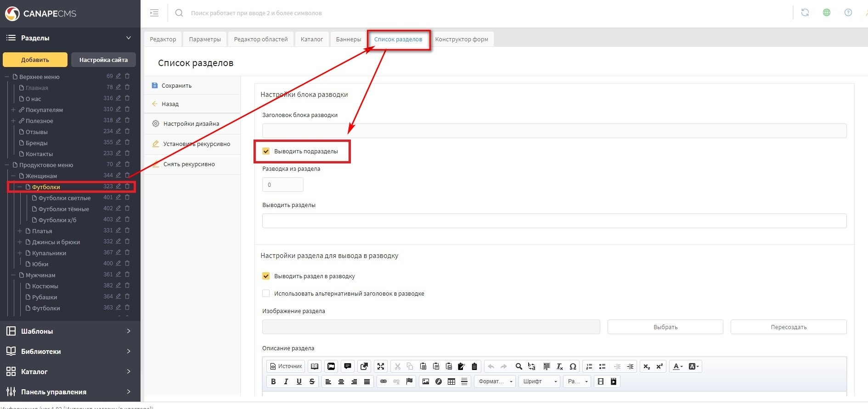Uncheck Выводить раздел в разводку
Viewport: 868px width, 409px height.
(266, 276)
